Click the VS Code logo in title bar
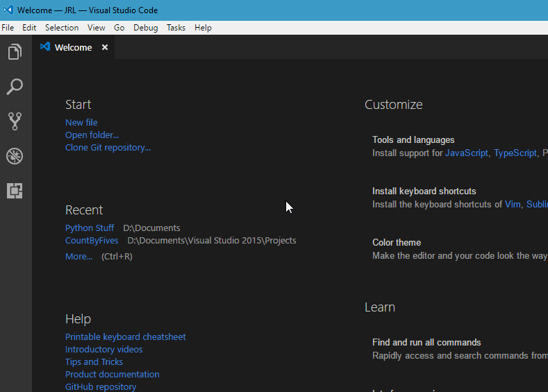 [x=8, y=10]
